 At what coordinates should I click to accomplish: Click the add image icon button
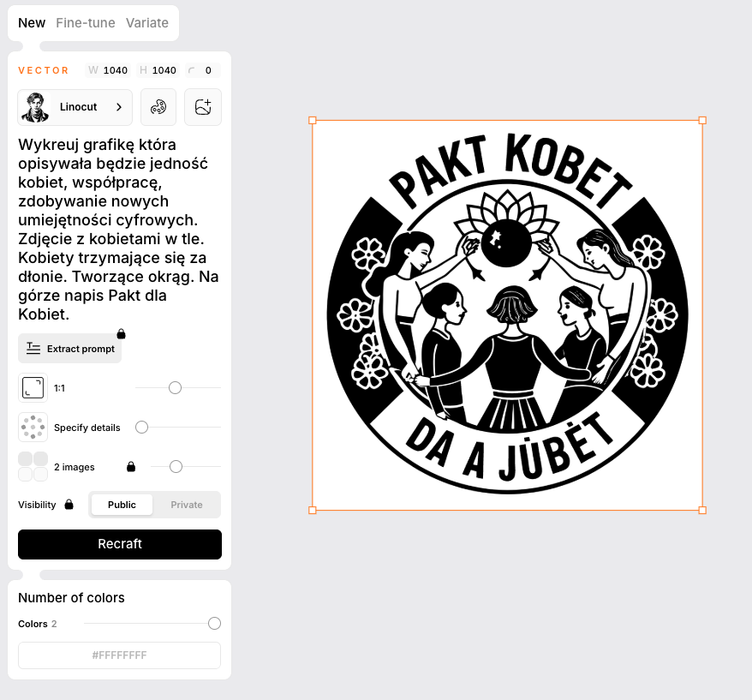203,107
